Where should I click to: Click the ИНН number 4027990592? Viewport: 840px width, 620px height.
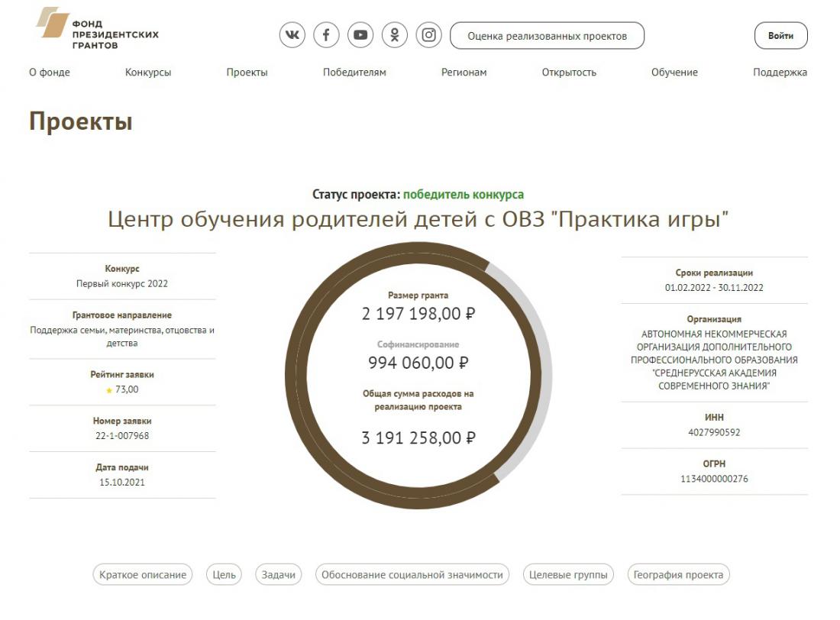click(714, 432)
